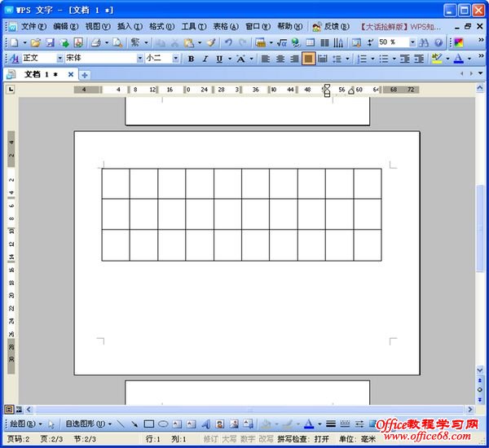Open a file with the folder icon
The image size is (489, 448).
(36, 42)
